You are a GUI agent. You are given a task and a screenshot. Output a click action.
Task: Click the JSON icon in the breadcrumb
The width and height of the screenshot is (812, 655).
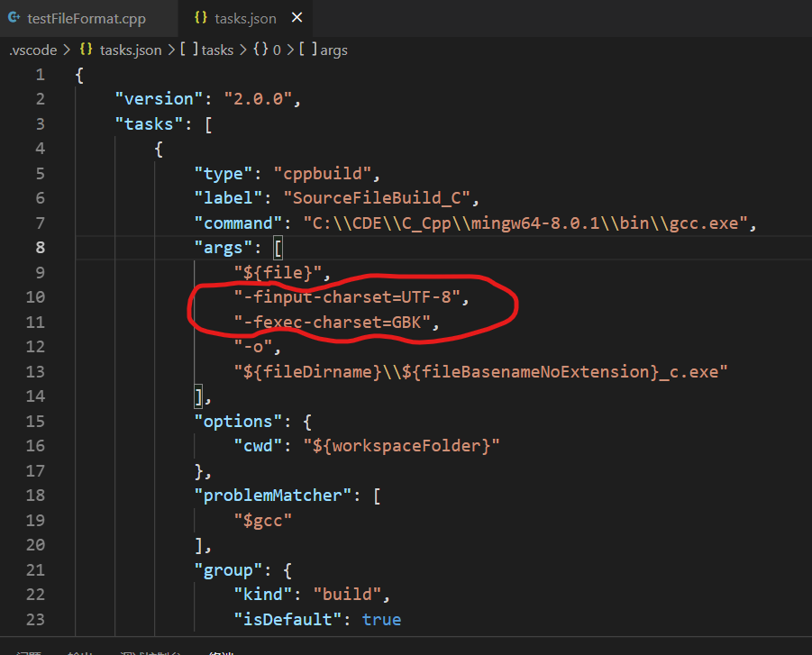(86, 50)
